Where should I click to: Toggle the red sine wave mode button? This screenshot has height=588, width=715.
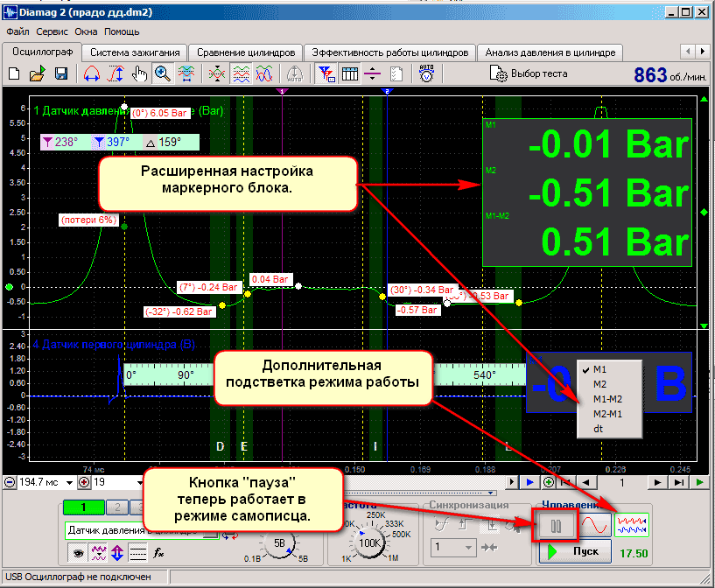click(x=595, y=525)
